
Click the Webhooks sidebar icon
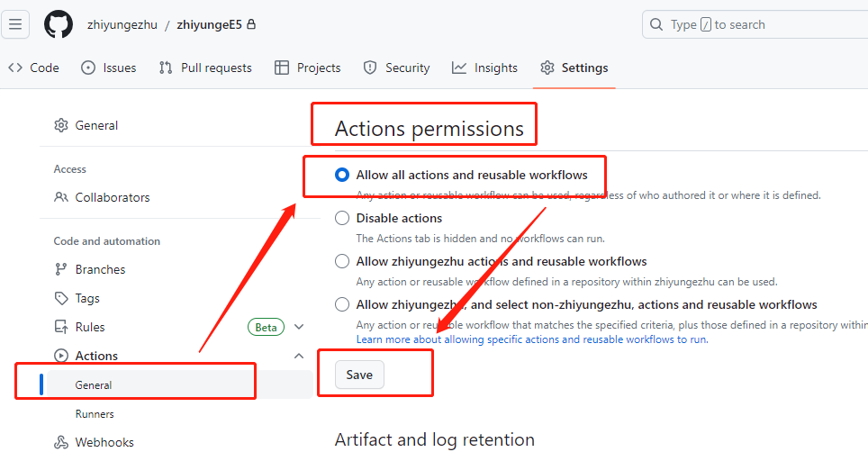click(61, 442)
